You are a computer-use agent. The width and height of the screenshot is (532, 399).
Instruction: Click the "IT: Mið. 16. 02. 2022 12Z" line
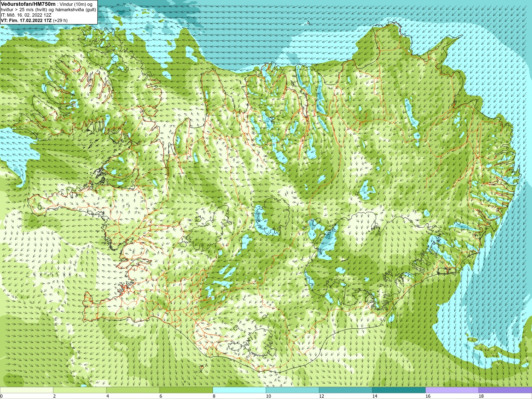tap(26, 15)
